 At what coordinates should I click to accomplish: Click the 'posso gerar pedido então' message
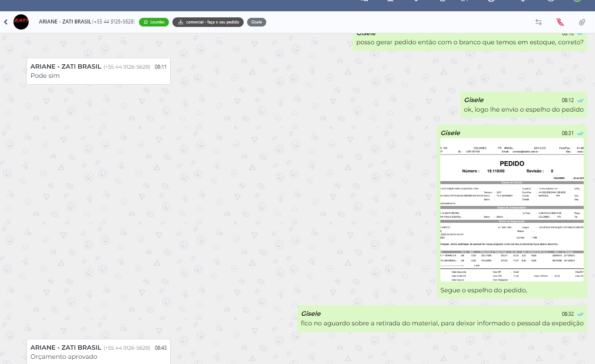pyautogui.click(x=469, y=42)
